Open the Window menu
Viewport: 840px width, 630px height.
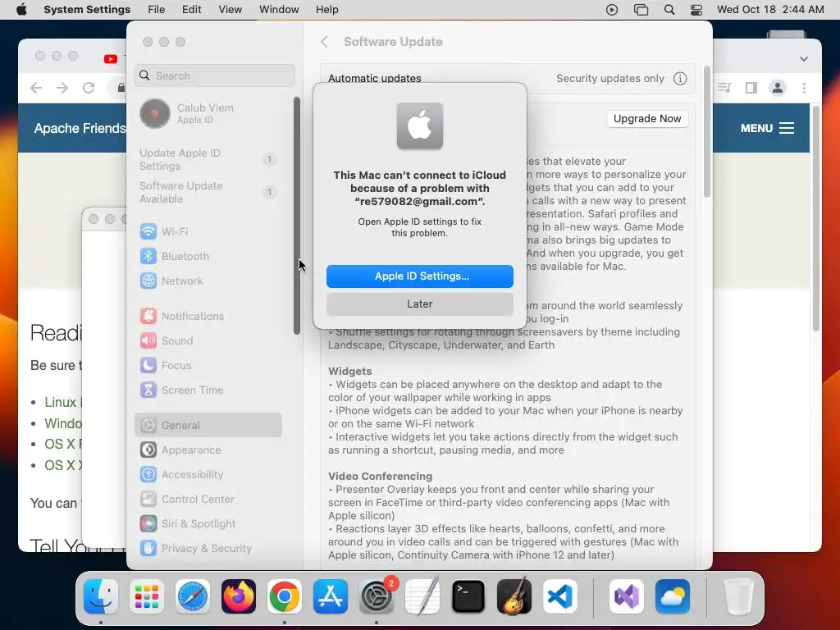pyautogui.click(x=279, y=10)
